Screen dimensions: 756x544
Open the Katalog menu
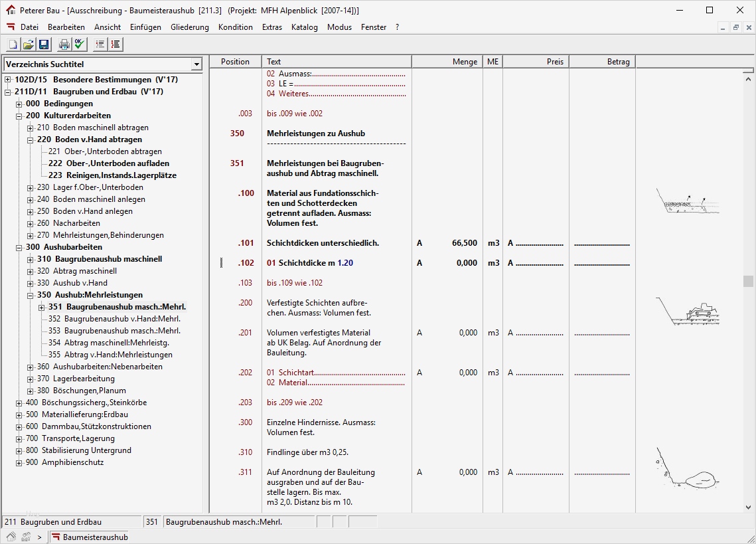click(304, 27)
